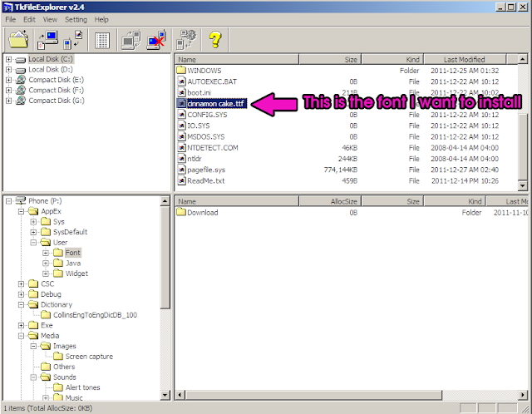Open the View menu
This screenshot has height=414, width=532.
point(50,19)
